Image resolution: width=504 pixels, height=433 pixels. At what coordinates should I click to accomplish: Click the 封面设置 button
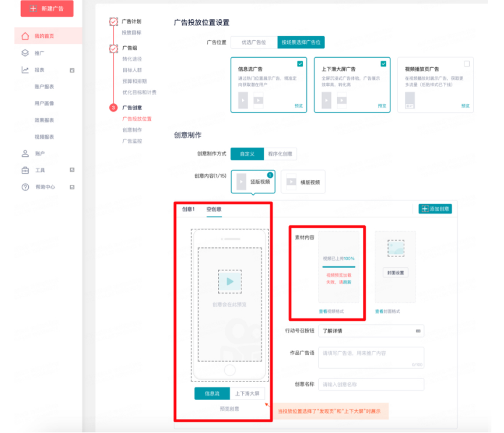pyautogui.click(x=397, y=272)
